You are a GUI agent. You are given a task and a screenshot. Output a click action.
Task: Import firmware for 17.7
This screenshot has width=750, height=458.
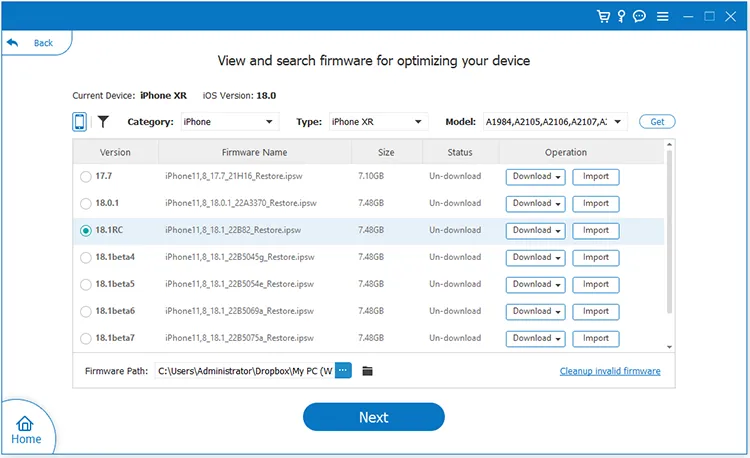(596, 177)
